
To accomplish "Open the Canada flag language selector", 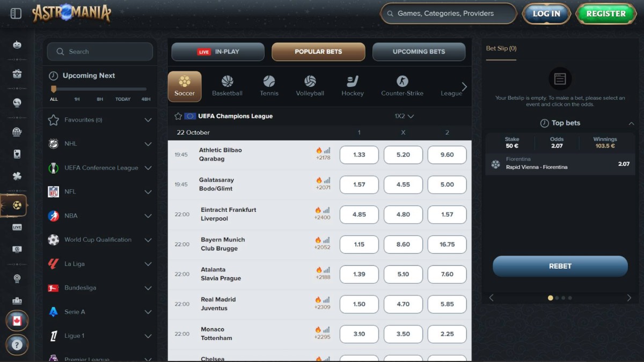I will (x=17, y=321).
